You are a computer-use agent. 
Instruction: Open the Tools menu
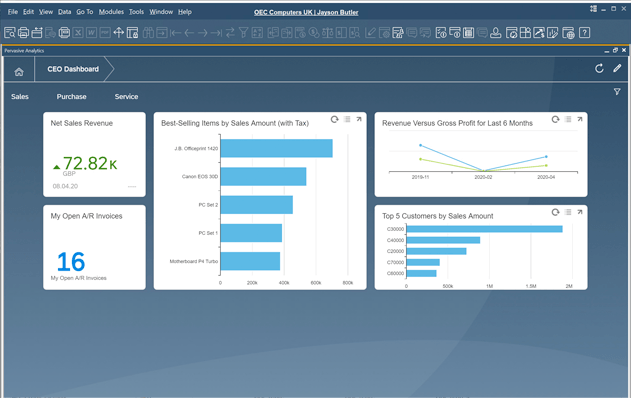pos(136,12)
